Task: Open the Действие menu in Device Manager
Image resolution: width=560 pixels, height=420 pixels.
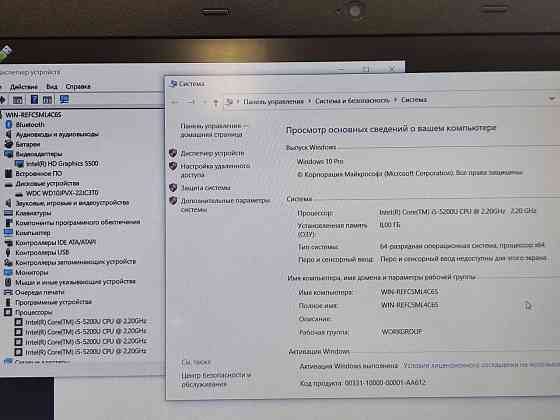Action: (x=24, y=87)
